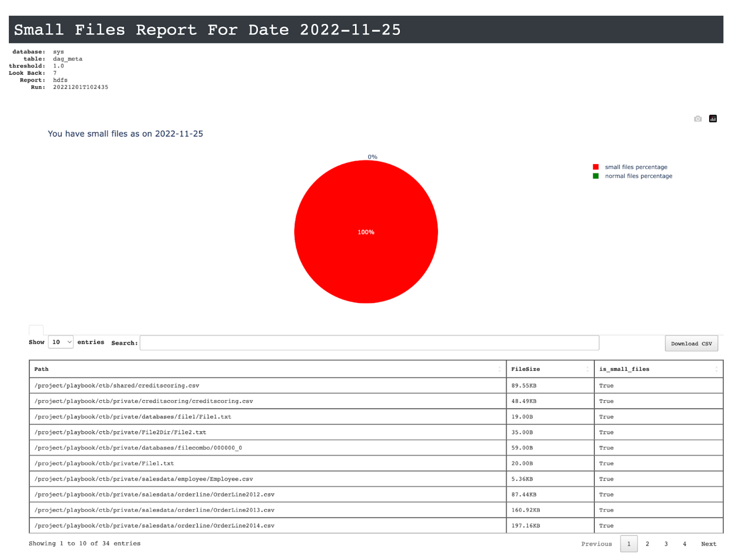This screenshot has height=560, width=729.
Task: Select page 4 in pagination
Action: 684,544
